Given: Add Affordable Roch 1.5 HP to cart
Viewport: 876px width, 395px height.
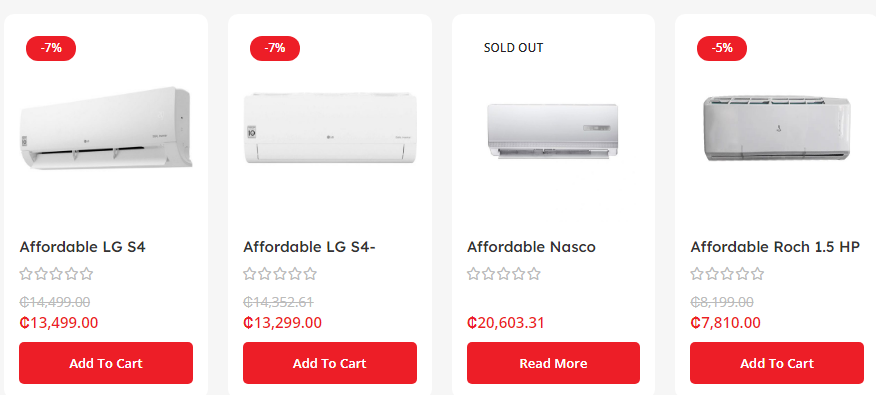Looking at the screenshot, I should pyautogui.click(x=777, y=363).
